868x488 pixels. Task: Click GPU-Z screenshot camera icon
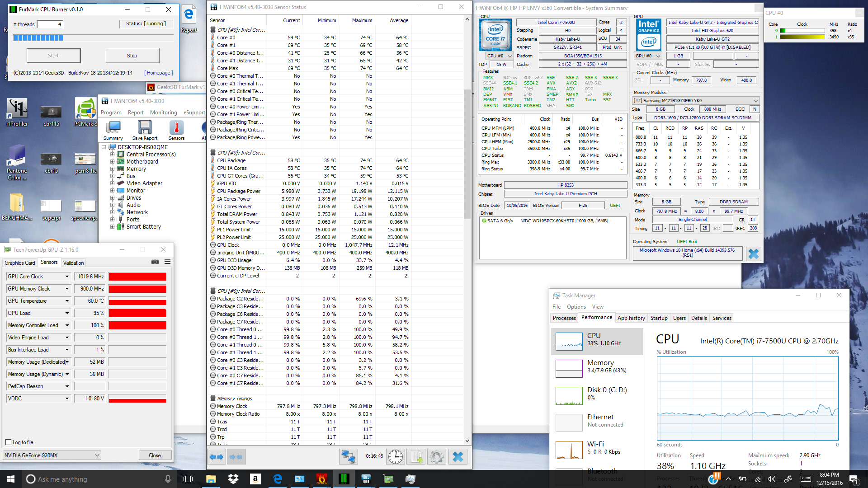pos(155,262)
